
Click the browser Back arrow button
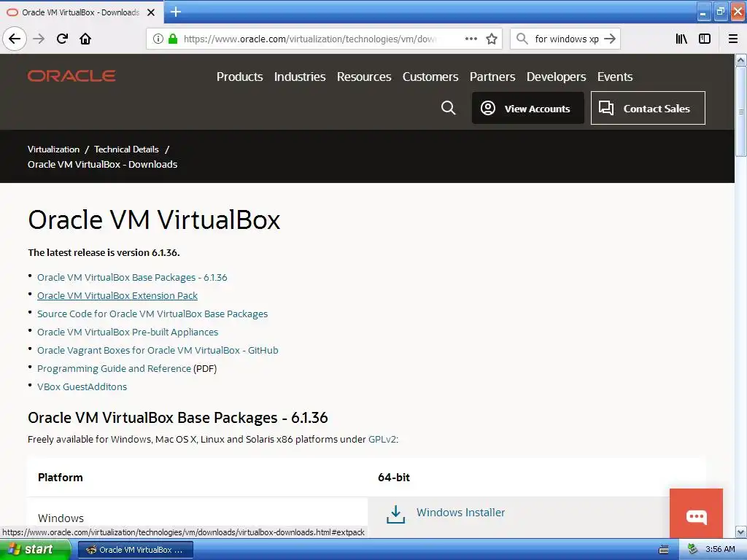tap(15, 39)
